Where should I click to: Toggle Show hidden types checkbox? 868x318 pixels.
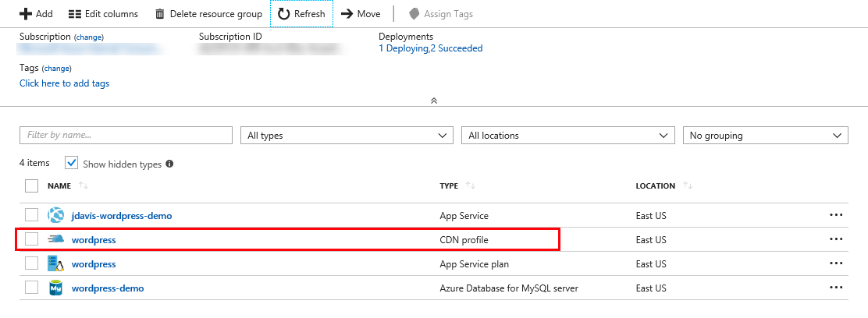point(72,163)
